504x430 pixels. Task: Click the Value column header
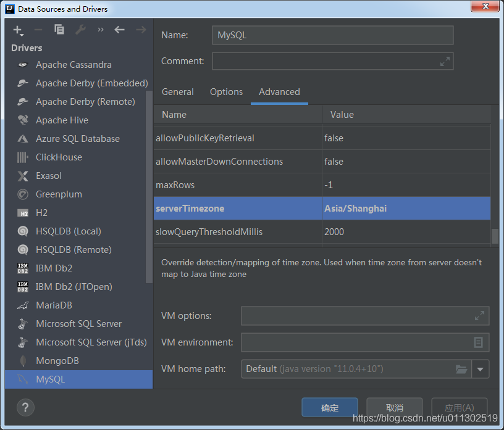(x=406, y=115)
